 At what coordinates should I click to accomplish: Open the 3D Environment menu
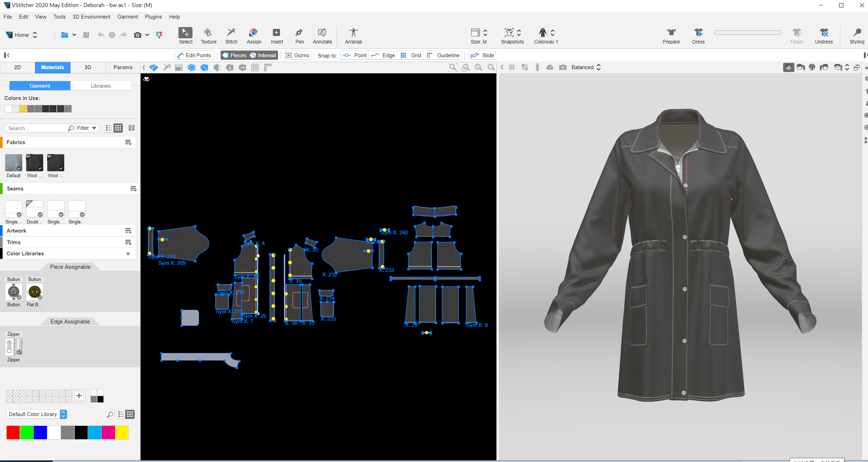click(91, 16)
